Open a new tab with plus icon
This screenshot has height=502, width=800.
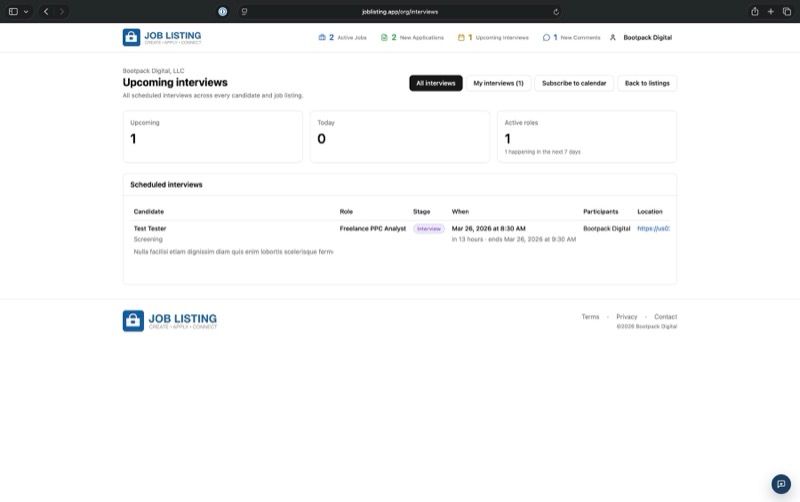(770, 11)
